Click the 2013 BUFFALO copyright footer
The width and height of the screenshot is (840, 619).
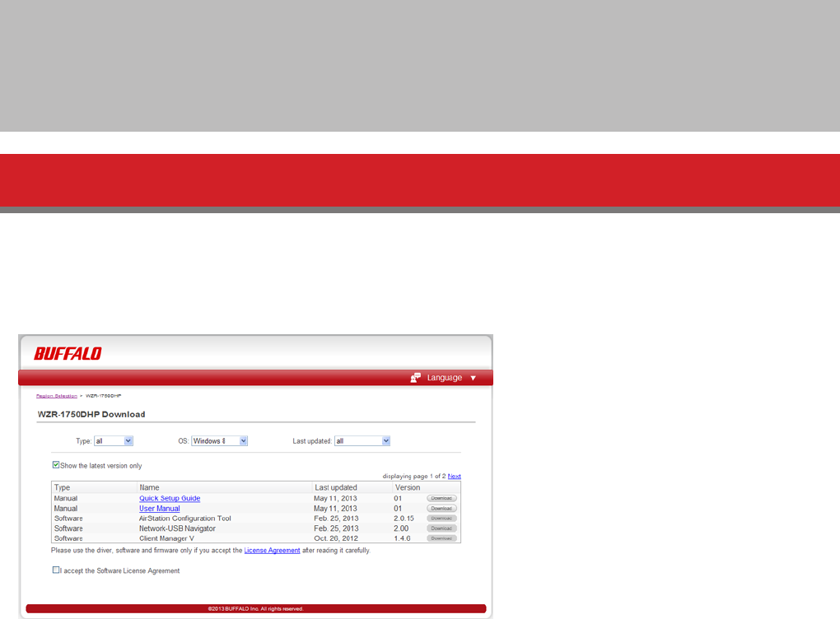coord(256,609)
